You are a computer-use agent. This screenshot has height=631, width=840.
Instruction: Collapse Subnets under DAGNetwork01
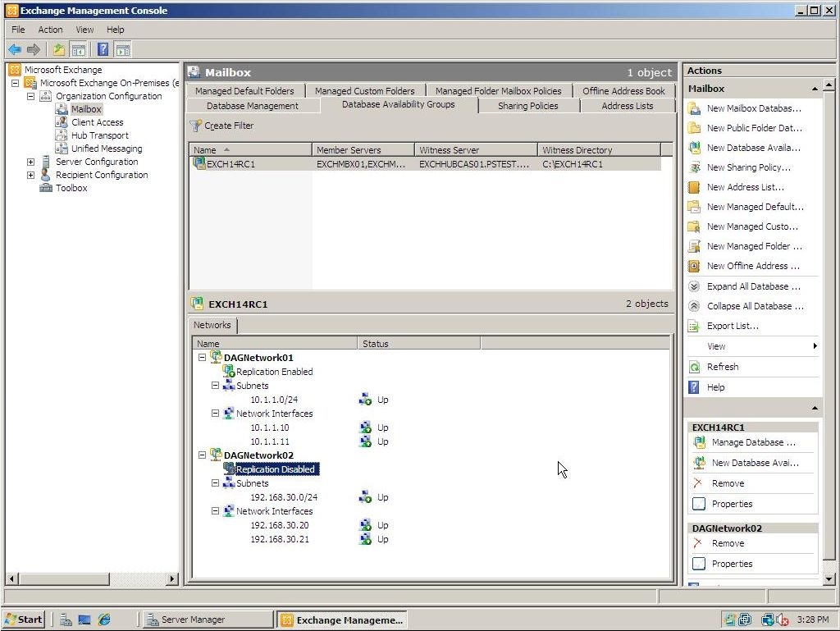point(215,386)
